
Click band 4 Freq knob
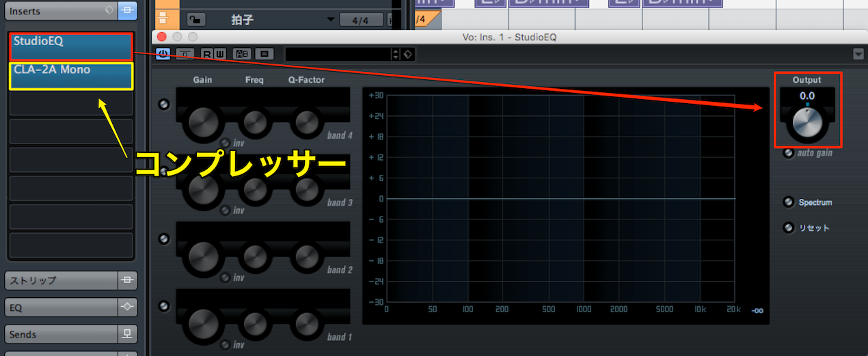coord(254,122)
